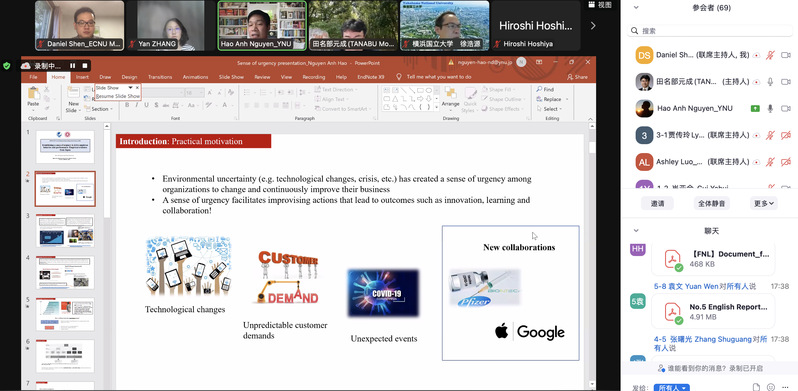Screen dimensions: 798x391
Task: Open Quick Styles gallery
Action: pyautogui.click(x=469, y=99)
